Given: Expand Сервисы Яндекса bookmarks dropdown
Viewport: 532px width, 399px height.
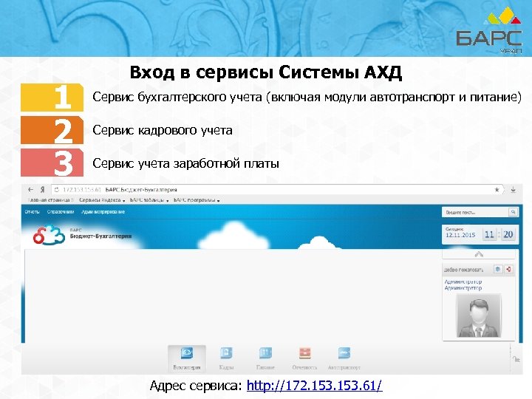Looking at the screenshot, I should (x=102, y=200).
